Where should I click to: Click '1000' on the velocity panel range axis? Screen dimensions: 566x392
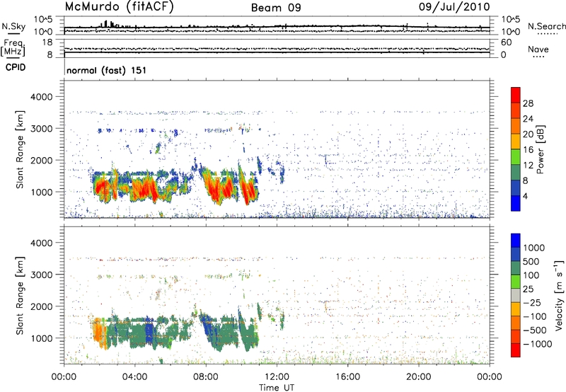pyautogui.click(x=41, y=338)
